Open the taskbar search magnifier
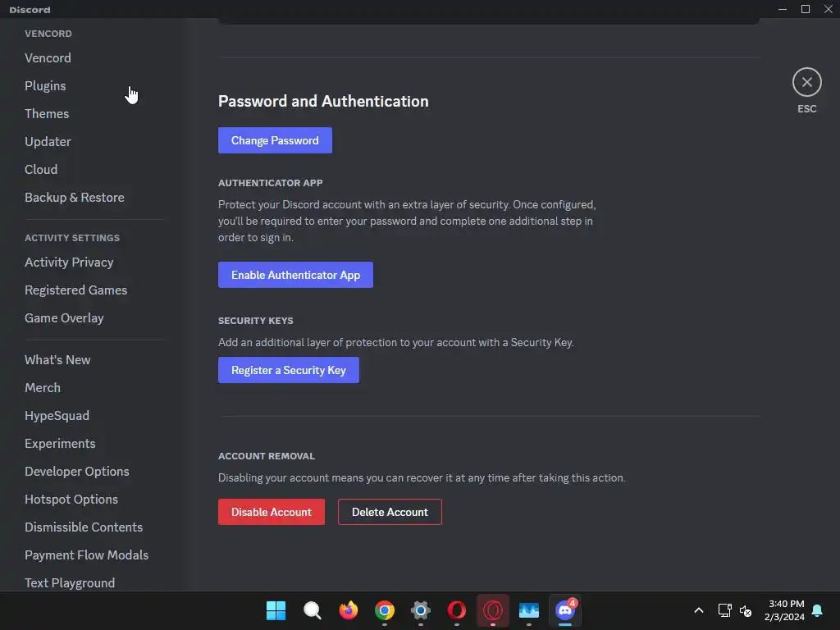Image resolution: width=840 pixels, height=630 pixels. click(312, 610)
